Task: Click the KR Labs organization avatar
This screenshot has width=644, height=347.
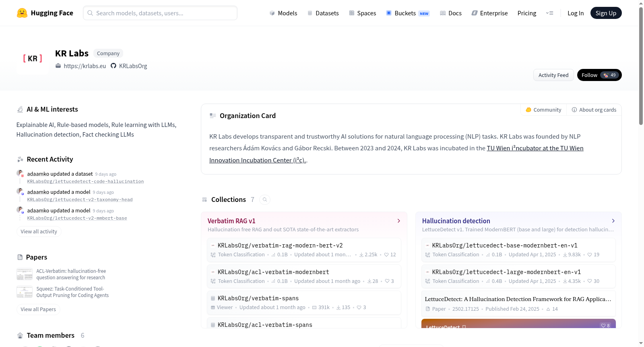Action: tap(33, 59)
